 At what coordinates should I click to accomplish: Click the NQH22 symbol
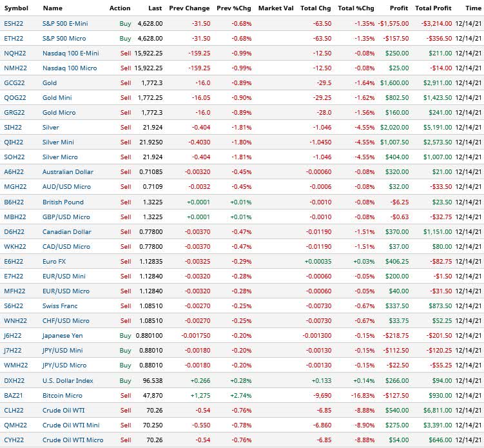click(15, 53)
